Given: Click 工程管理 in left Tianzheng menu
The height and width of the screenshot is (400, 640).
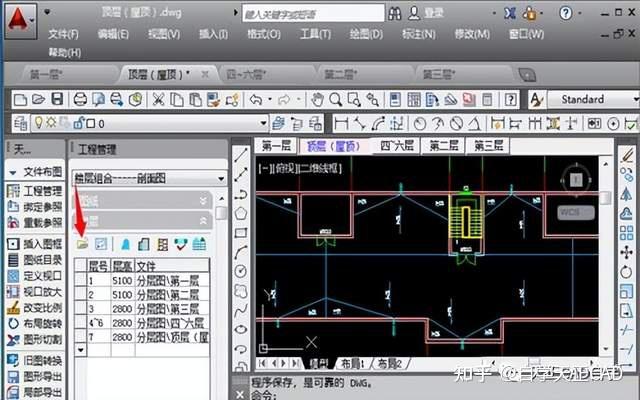Looking at the screenshot, I should coord(42,191).
